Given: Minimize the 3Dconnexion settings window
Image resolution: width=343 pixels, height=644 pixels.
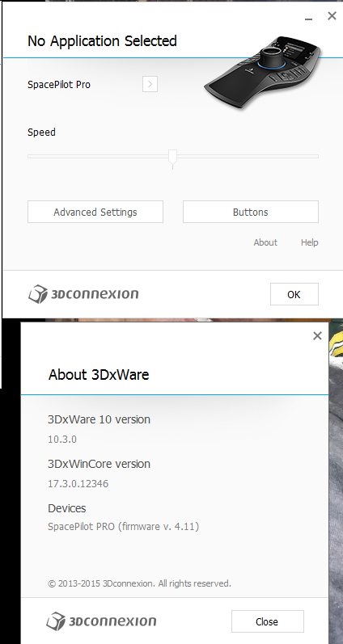Looking at the screenshot, I should 308,17.
